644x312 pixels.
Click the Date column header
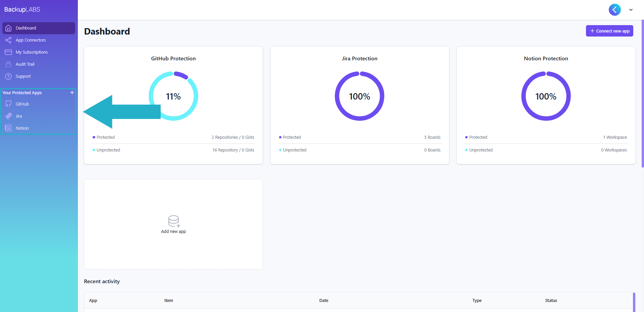[324, 301]
